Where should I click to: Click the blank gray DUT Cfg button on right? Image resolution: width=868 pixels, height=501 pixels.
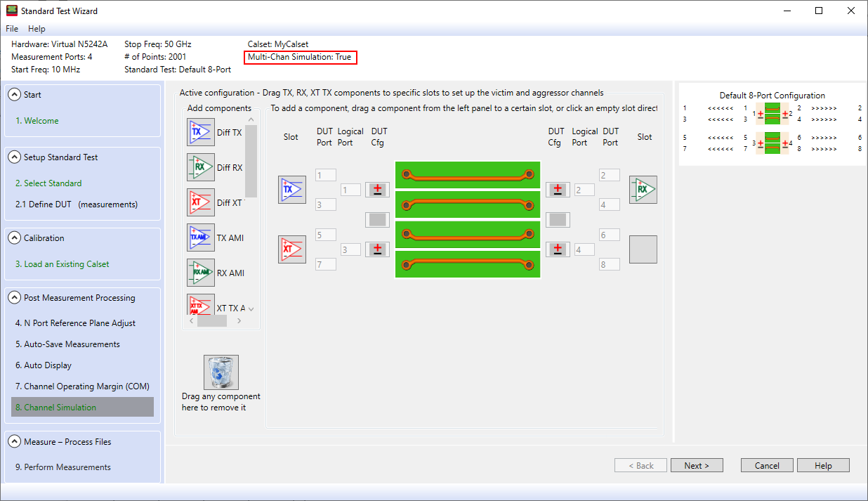point(558,219)
